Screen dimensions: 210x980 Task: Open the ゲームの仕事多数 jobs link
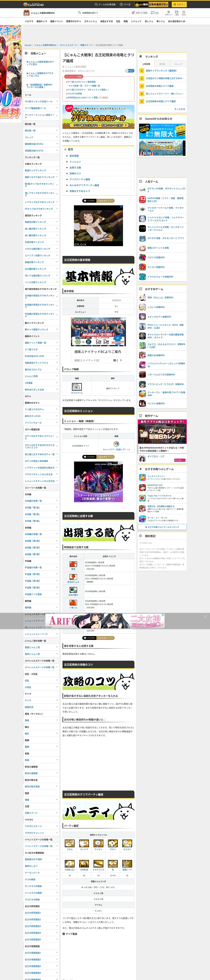coord(105,5)
